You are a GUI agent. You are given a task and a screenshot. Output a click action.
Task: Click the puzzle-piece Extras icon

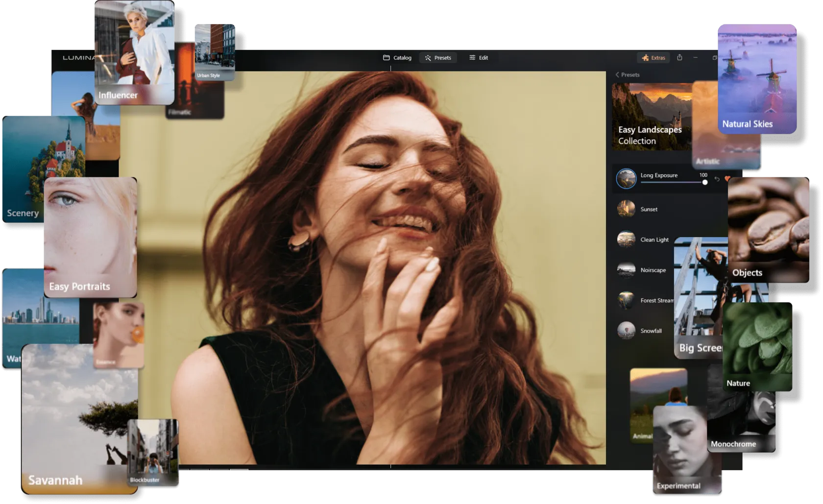tap(645, 58)
